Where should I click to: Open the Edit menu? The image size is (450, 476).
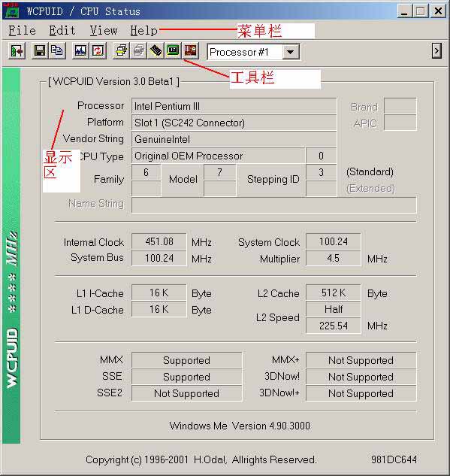pyautogui.click(x=62, y=30)
